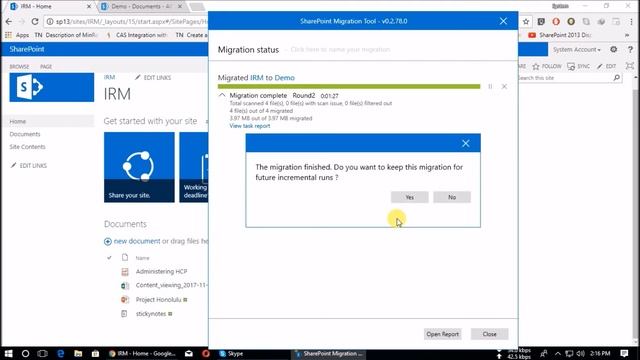Click the FOLLOW star button
This screenshot has width=640, height=360.
547,66
